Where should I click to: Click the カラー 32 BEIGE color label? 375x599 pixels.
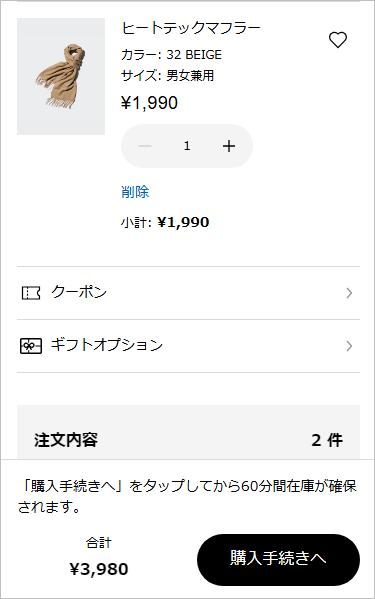[171, 55]
